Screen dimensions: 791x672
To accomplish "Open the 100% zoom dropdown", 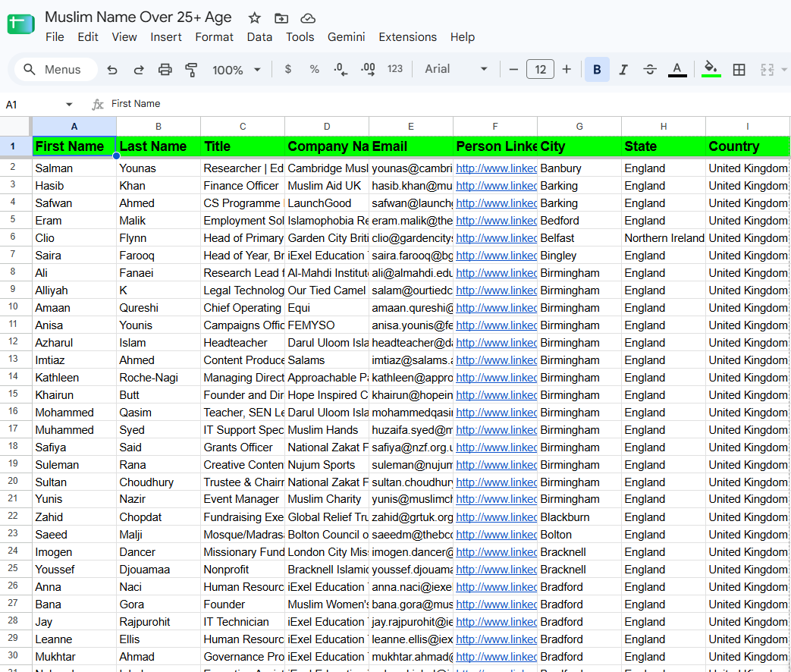I will 236,70.
